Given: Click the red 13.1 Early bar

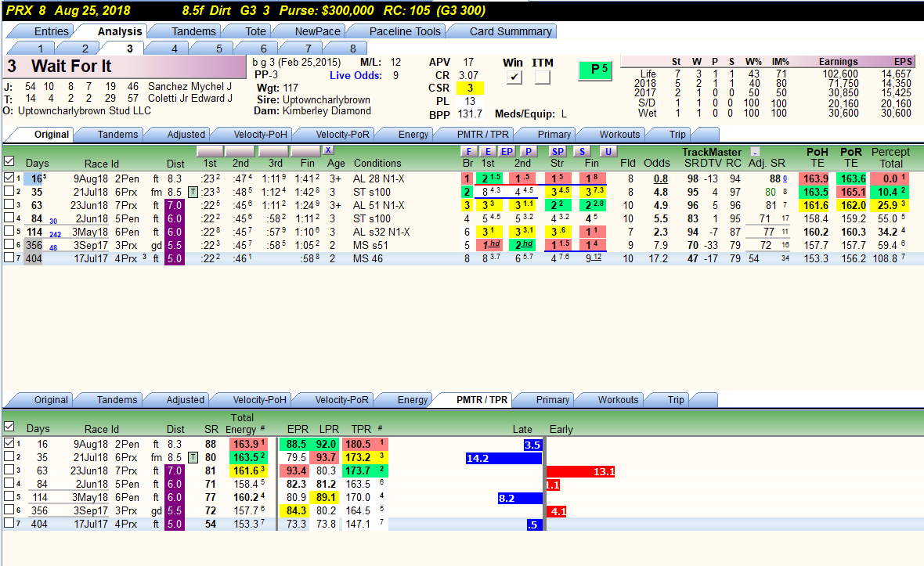Looking at the screenshot, I should point(581,472).
